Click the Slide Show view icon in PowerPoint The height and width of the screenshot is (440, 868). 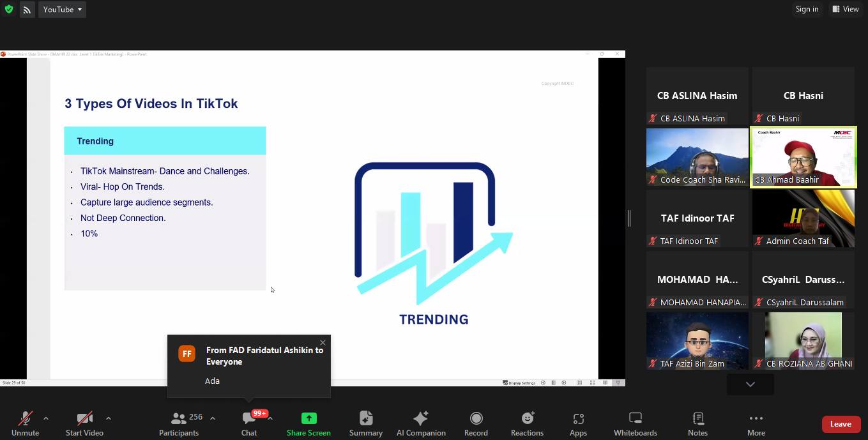(618, 383)
